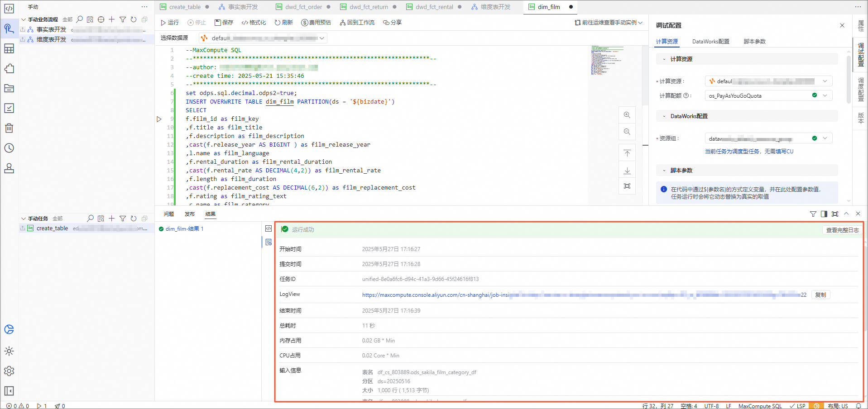
Task: Click the scroll-to-top arrow icon in editor
Action: pos(627,153)
